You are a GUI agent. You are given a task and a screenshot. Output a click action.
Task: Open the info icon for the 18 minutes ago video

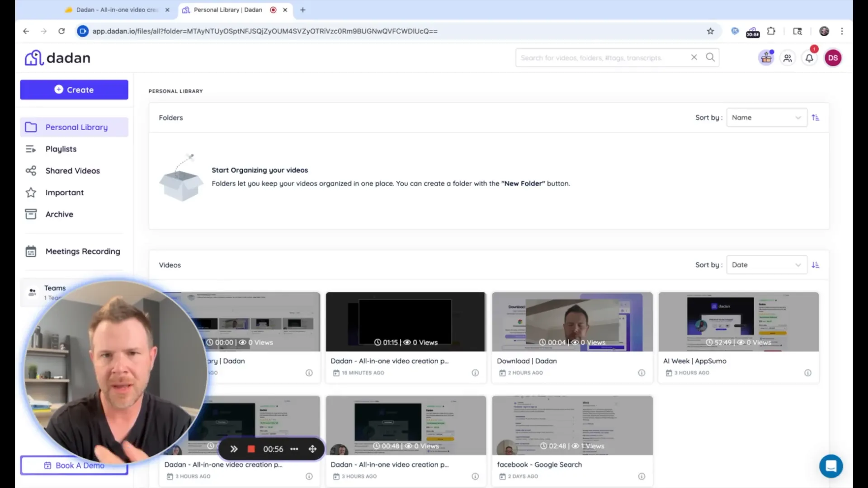[475, 373]
